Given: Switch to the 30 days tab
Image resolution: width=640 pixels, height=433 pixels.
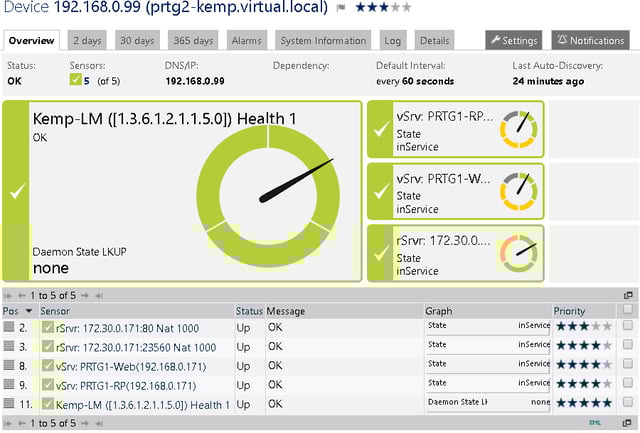Looking at the screenshot, I should click(137, 40).
